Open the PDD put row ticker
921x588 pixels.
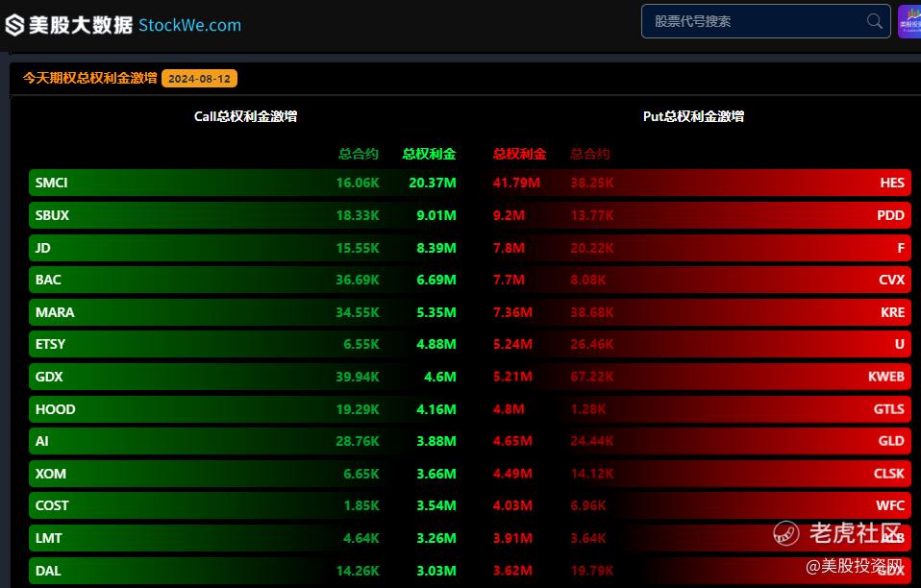(x=890, y=215)
